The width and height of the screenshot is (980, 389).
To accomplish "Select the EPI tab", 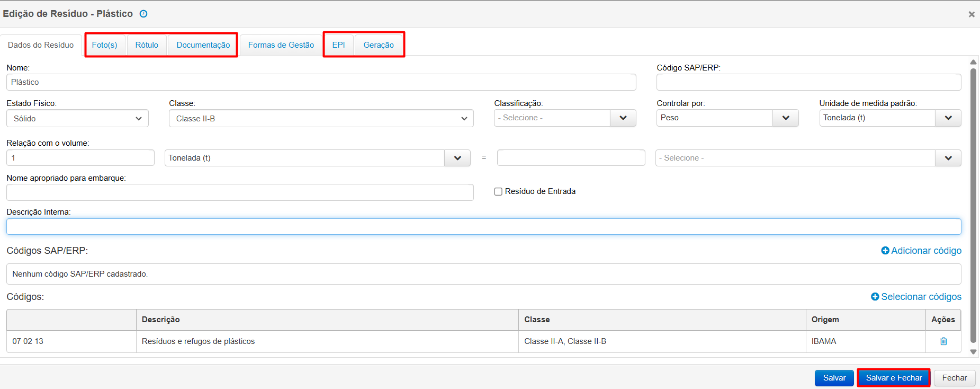I will click(338, 45).
